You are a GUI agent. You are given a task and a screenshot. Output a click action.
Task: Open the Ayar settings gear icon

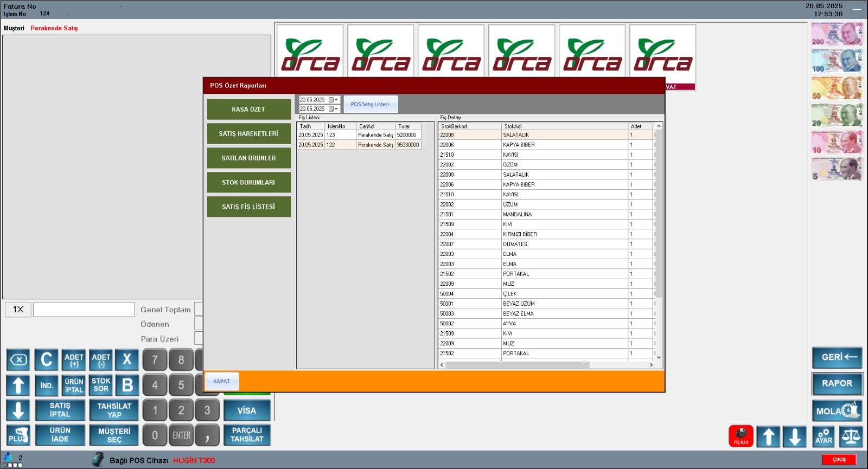pos(824,436)
